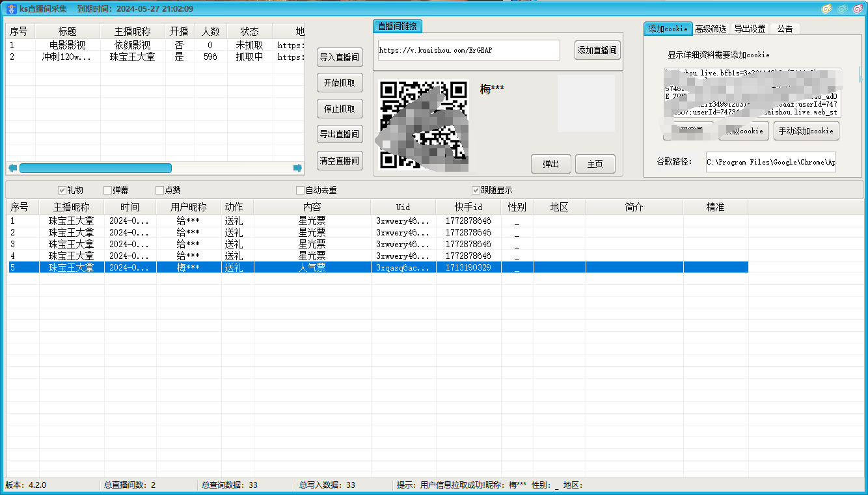Open the 导出设置 tab

(x=750, y=29)
